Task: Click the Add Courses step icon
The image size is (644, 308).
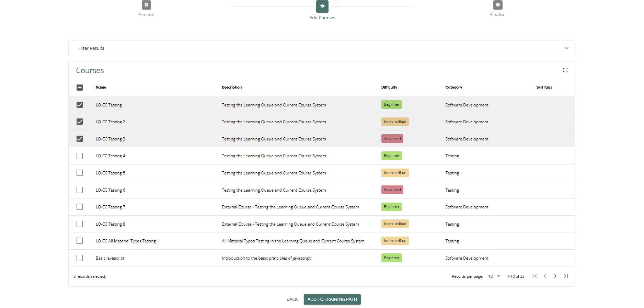Action: [x=322, y=6]
